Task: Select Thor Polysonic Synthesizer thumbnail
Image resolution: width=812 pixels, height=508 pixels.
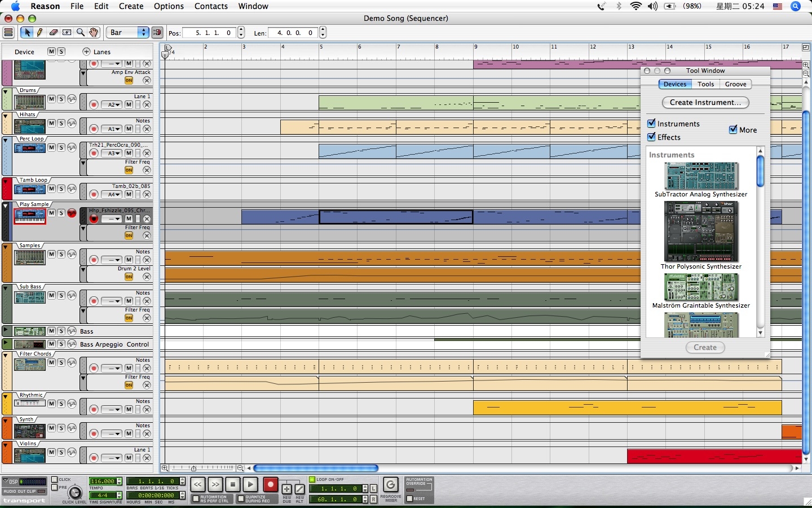Action: [701, 231]
